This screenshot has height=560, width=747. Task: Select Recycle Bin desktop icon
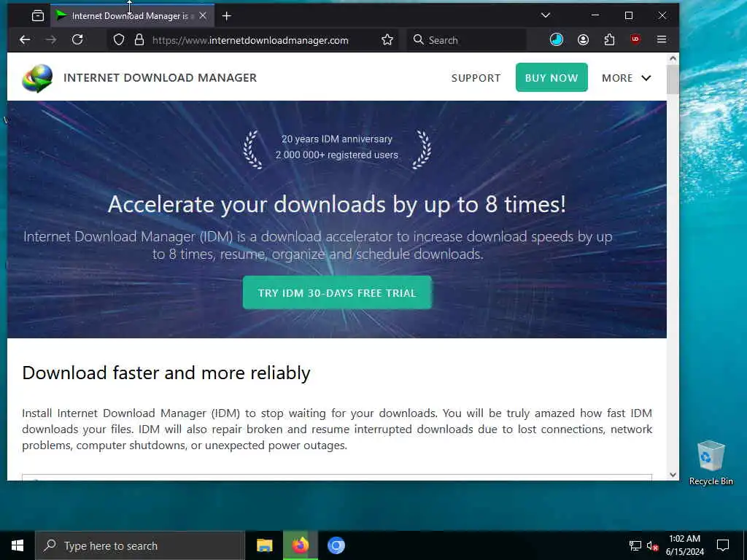[711, 462]
